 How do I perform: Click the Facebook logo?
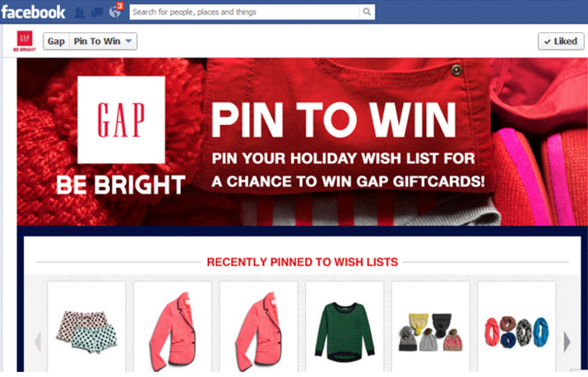(x=33, y=12)
